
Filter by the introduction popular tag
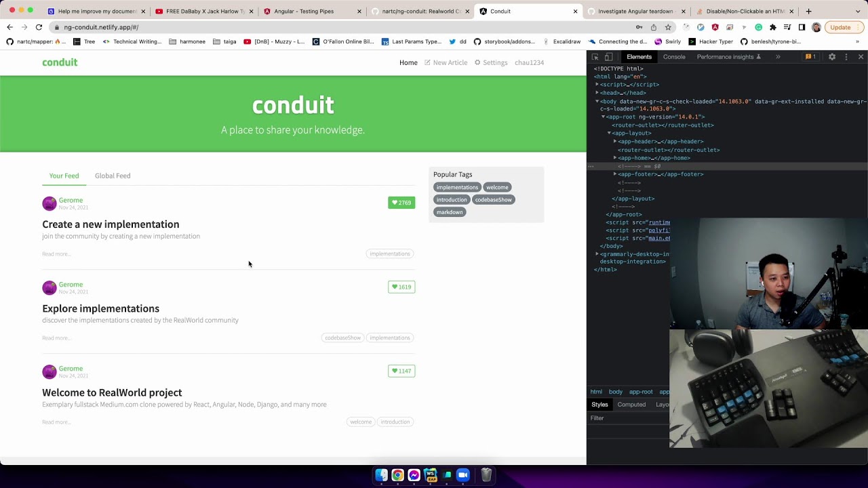click(x=452, y=199)
